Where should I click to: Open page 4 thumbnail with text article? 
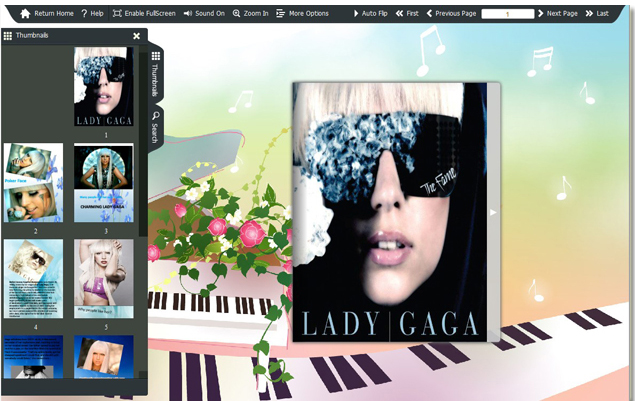coord(34,278)
